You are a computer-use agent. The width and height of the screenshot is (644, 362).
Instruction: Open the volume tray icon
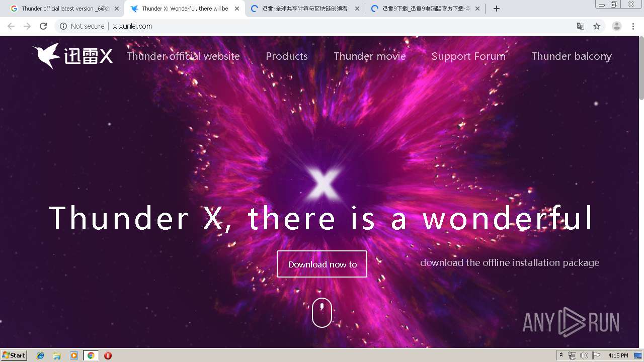click(x=584, y=355)
